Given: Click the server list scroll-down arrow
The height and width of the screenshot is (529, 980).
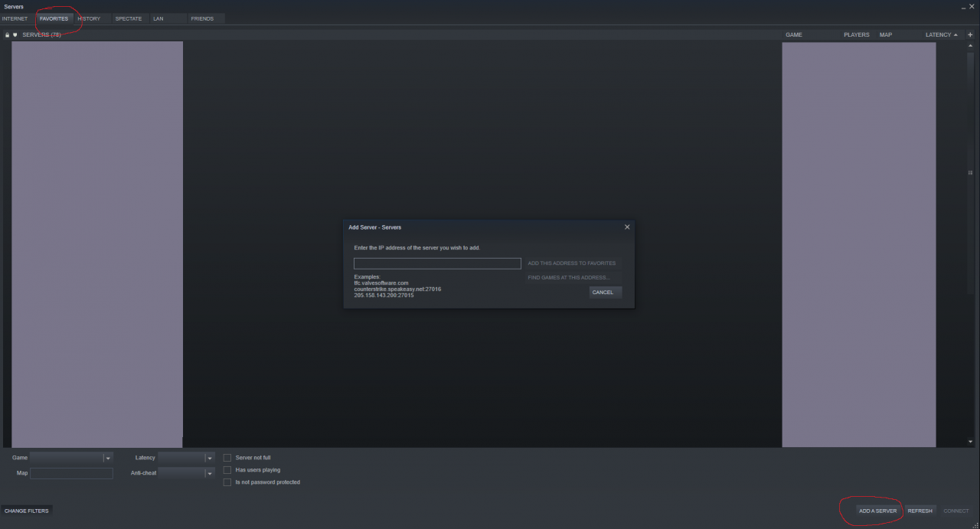Looking at the screenshot, I should 971,442.
